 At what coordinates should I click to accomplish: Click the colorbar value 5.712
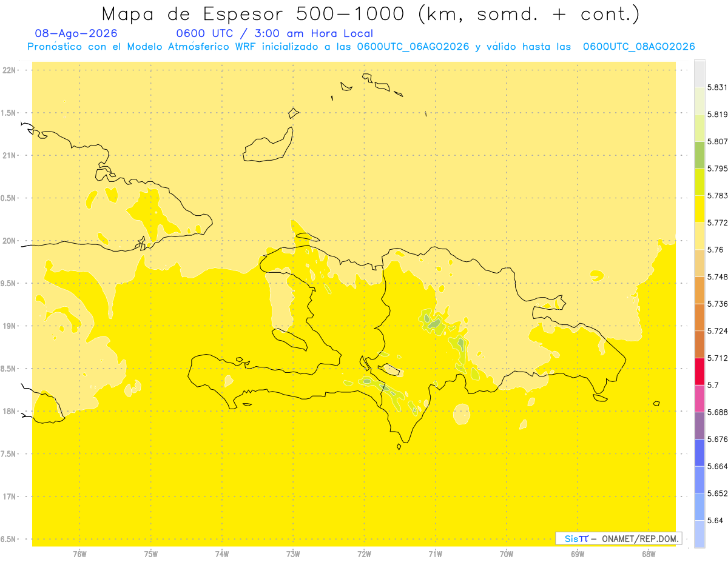(718, 358)
